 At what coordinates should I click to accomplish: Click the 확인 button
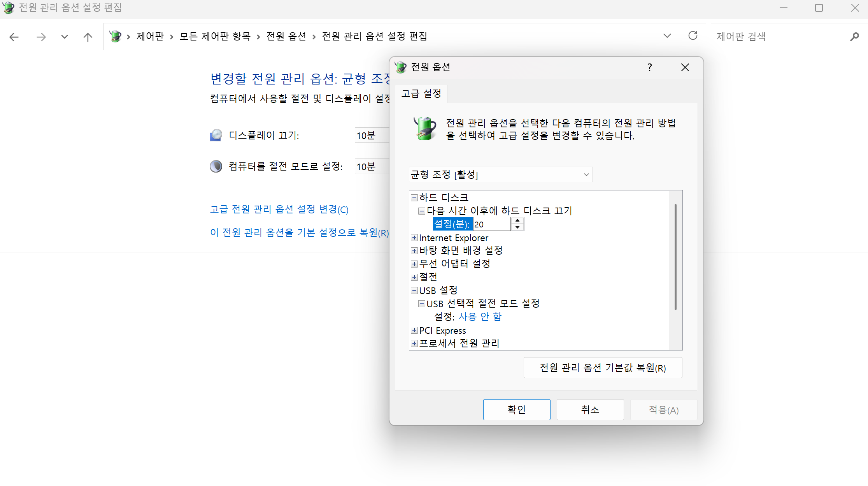click(x=516, y=410)
